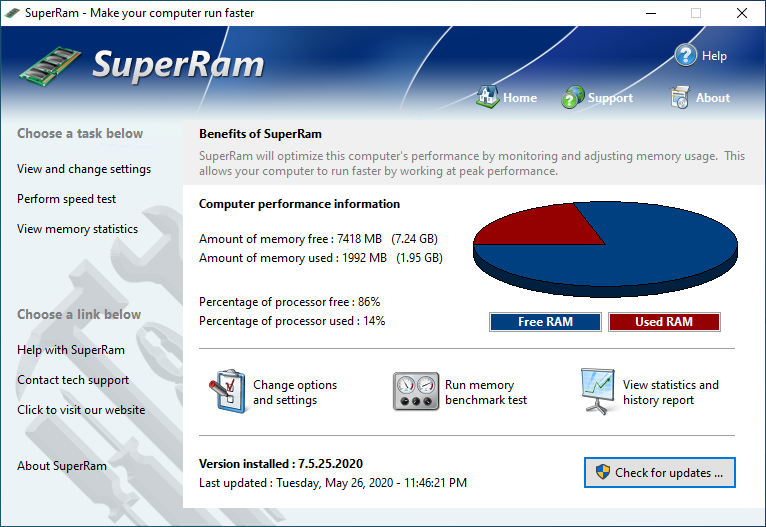Click the red Used RAM legend swatch

point(664,322)
